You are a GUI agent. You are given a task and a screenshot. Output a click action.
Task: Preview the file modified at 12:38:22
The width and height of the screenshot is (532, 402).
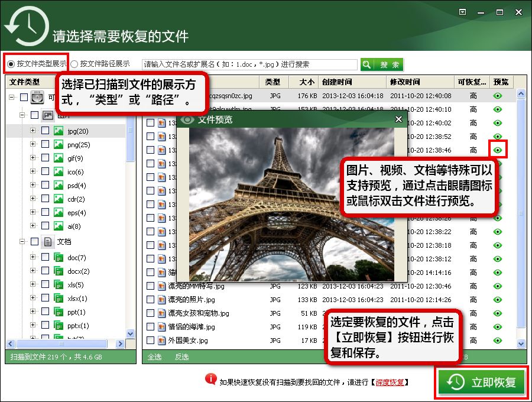497,232
